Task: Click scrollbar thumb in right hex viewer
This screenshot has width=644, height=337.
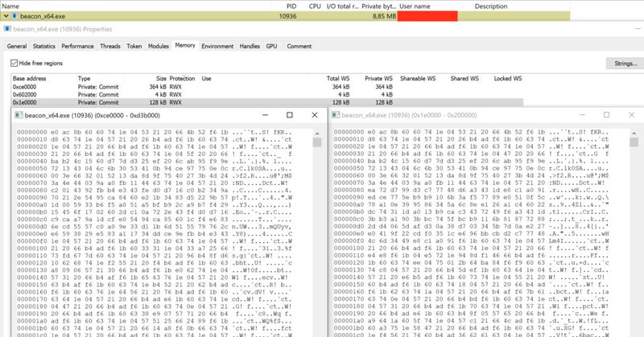Action: (634, 142)
